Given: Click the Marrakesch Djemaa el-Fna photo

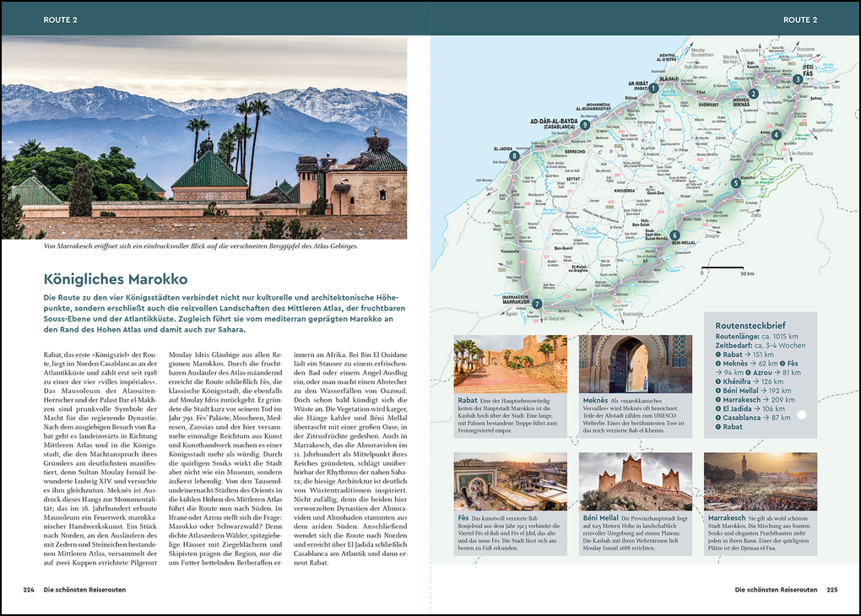Looking at the screenshot, I should coord(760,481).
